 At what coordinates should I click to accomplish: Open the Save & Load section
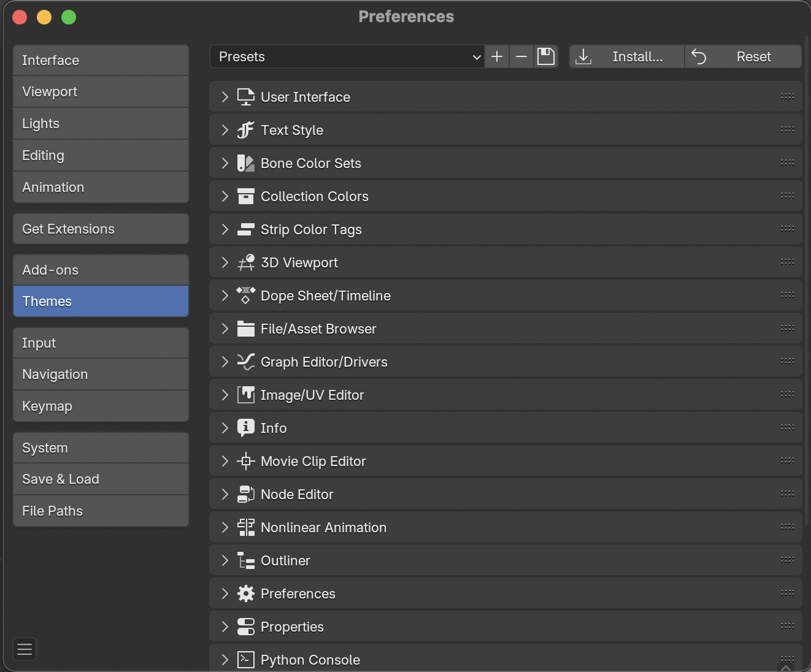[x=101, y=479]
